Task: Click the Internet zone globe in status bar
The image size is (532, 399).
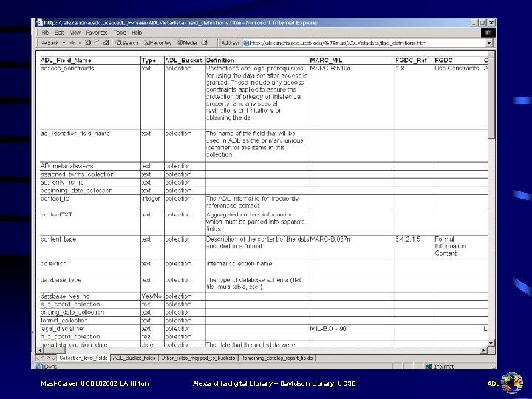Action: (x=429, y=366)
